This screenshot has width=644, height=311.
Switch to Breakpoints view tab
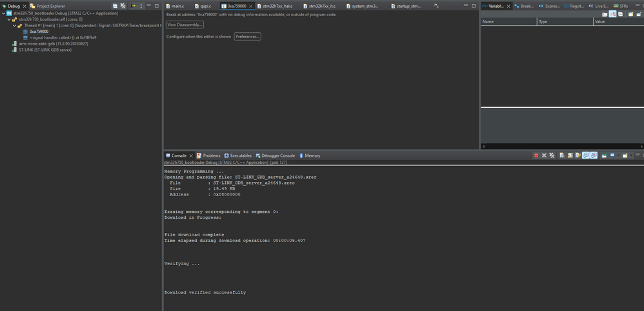click(x=524, y=6)
